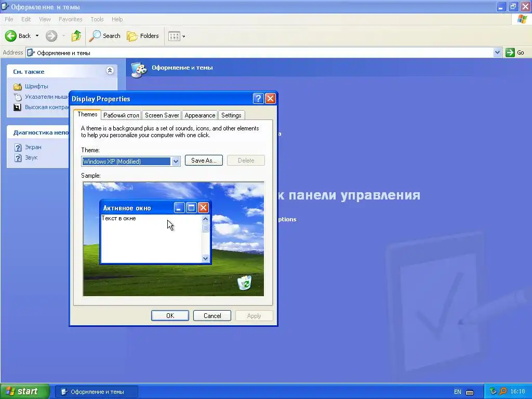
Task: Switch to the Appearance tab
Action: tap(200, 115)
